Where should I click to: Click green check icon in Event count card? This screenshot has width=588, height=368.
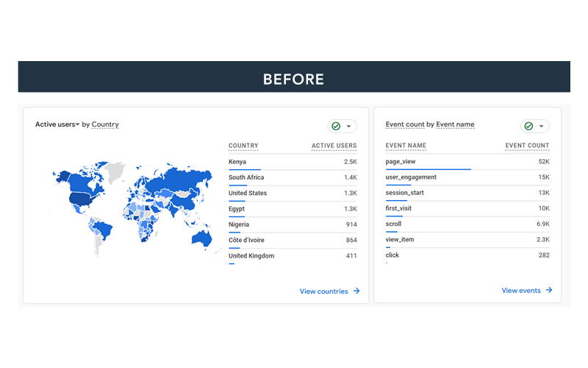[x=528, y=126]
